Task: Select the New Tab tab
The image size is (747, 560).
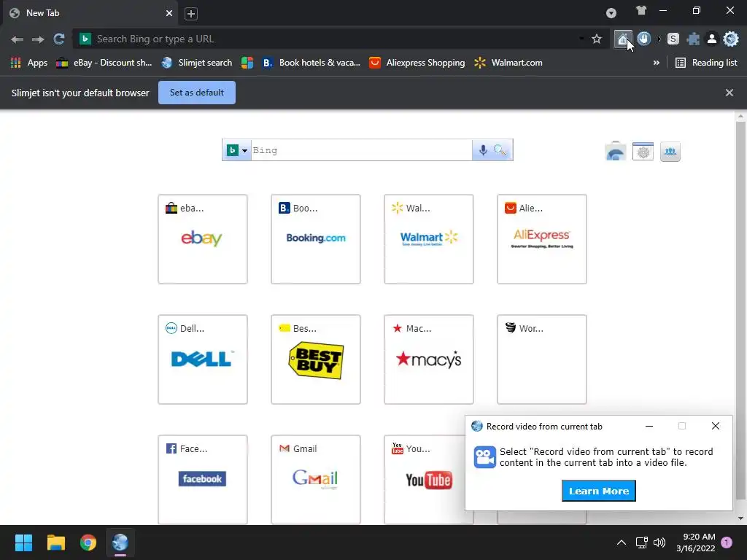Action: click(x=91, y=13)
